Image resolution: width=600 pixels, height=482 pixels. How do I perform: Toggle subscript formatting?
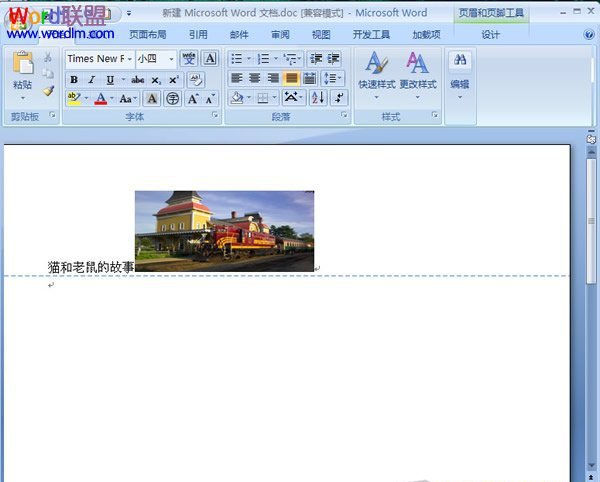(156, 80)
